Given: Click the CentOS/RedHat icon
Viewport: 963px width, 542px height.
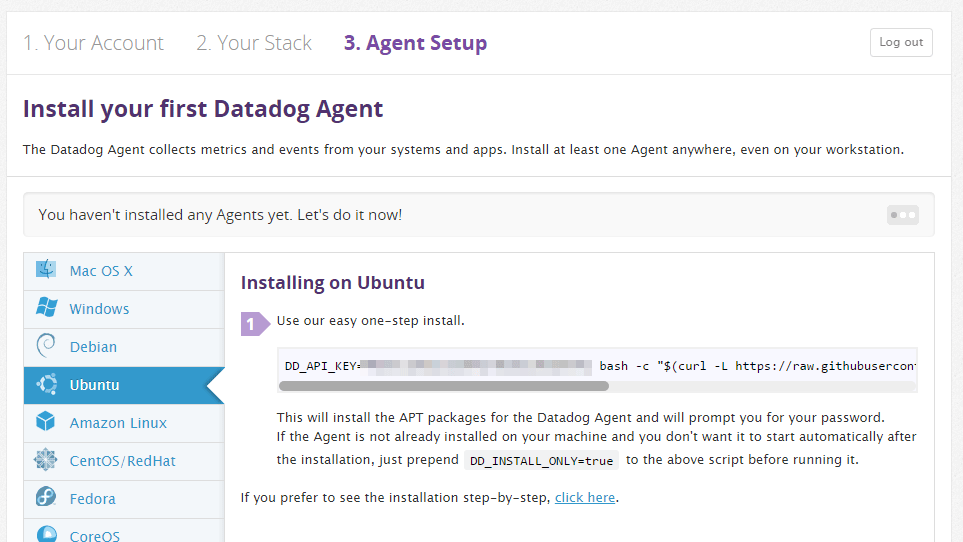Looking at the screenshot, I should coord(45,460).
